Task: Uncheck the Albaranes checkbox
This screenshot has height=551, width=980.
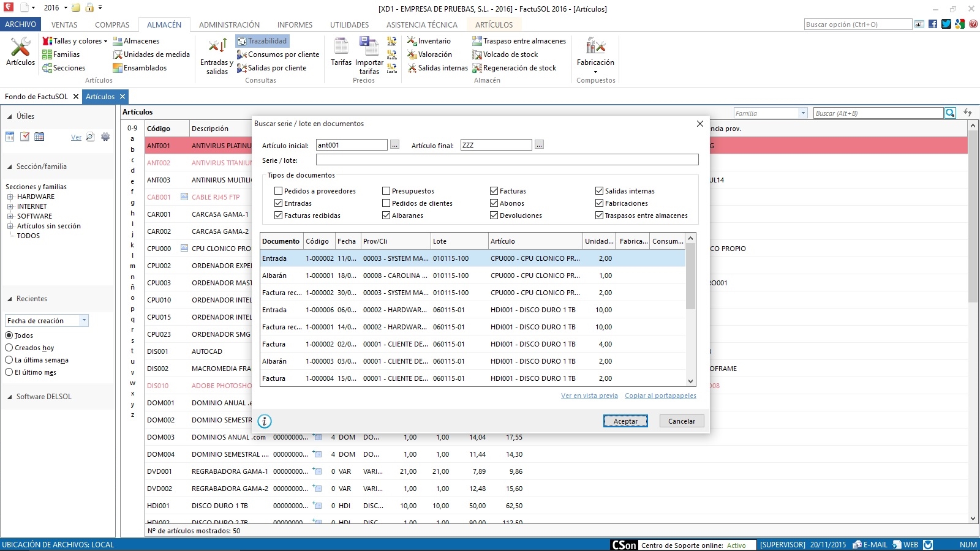Action: click(386, 216)
